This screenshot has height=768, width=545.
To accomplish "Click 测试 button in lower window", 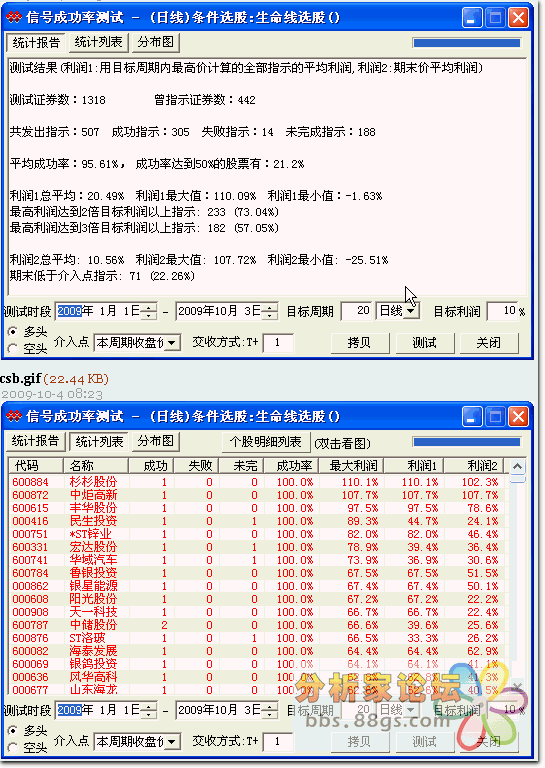I will point(424,742).
